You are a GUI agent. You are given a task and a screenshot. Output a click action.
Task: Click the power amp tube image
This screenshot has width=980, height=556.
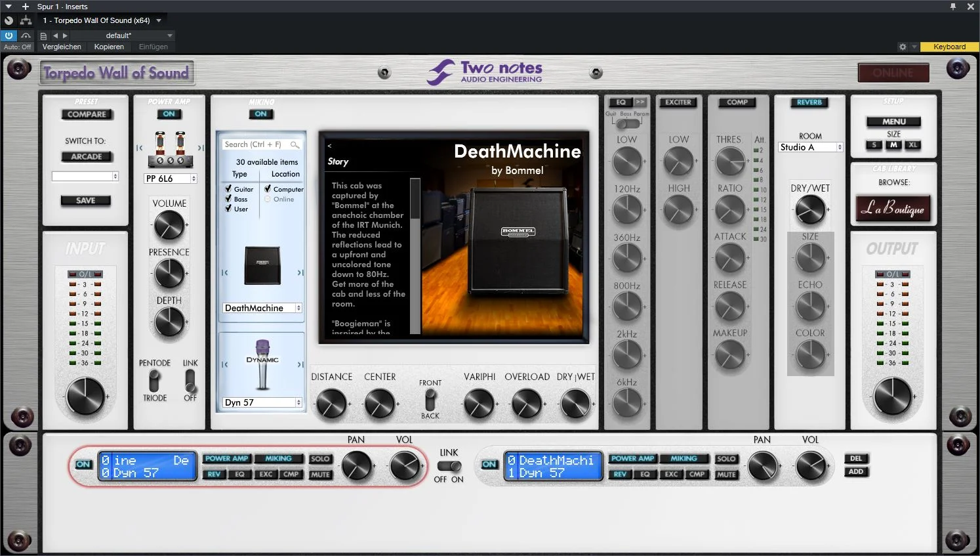tap(170, 150)
